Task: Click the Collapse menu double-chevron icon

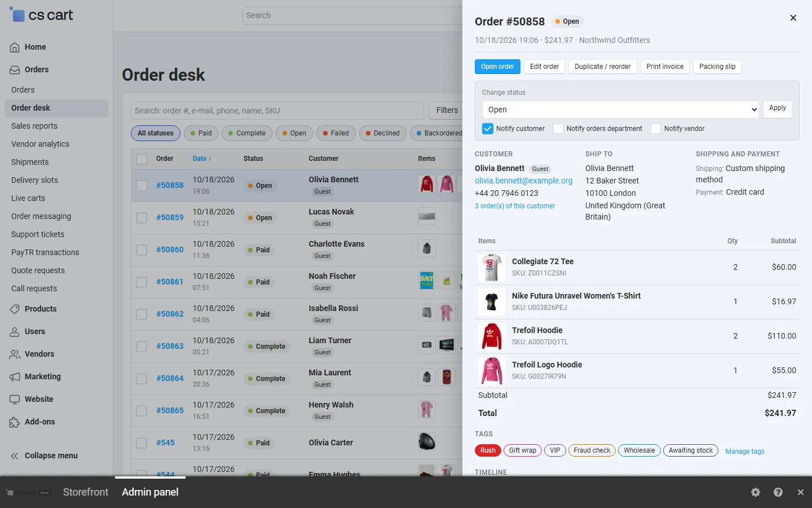Action: (15, 456)
